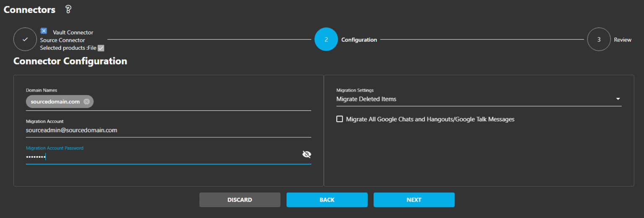Enable Migrate All Google Chats checkbox

[x=340, y=119]
